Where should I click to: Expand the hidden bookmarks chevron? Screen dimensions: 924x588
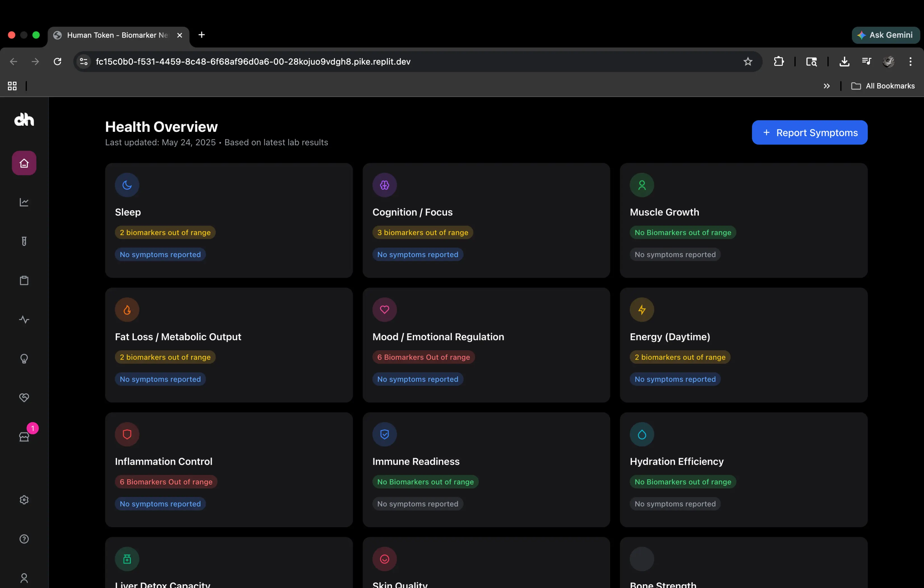pyautogui.click(x=827, y=86)
